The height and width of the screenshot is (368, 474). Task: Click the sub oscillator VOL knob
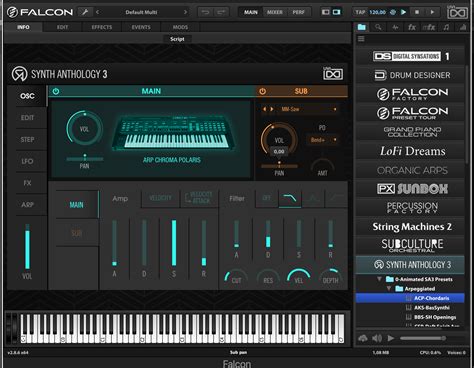279,140
